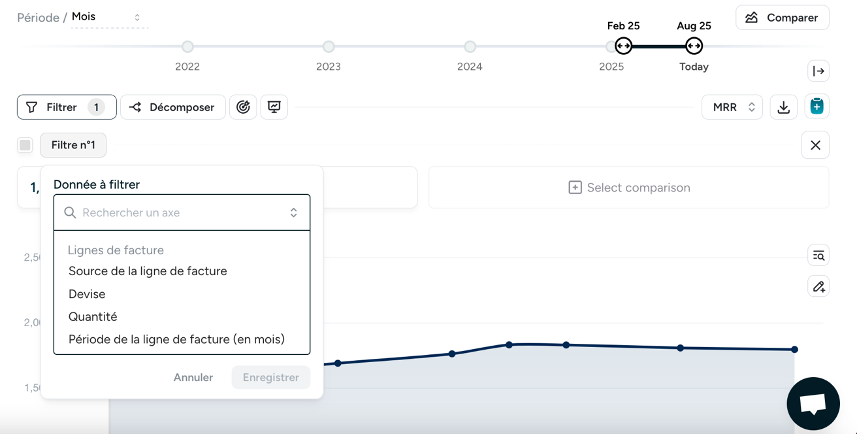Viewport: 858px width, 434px height.
Task: Open the presentation mode icon
Action: coord(274,107)
